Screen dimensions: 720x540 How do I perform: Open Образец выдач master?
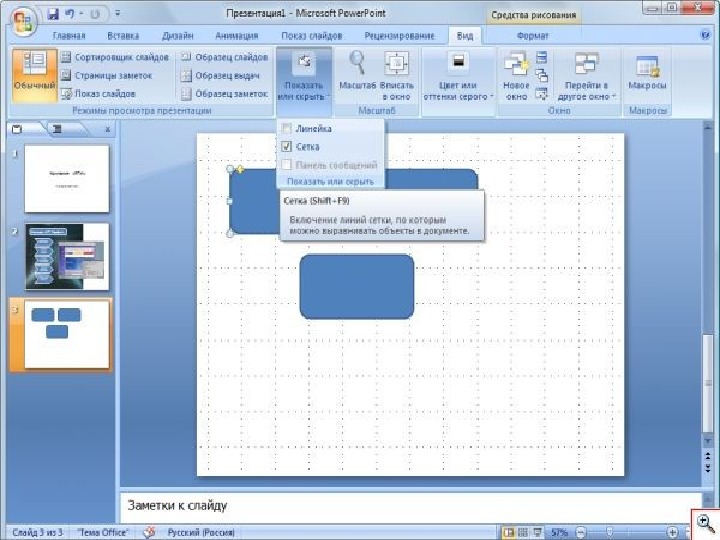220,75
